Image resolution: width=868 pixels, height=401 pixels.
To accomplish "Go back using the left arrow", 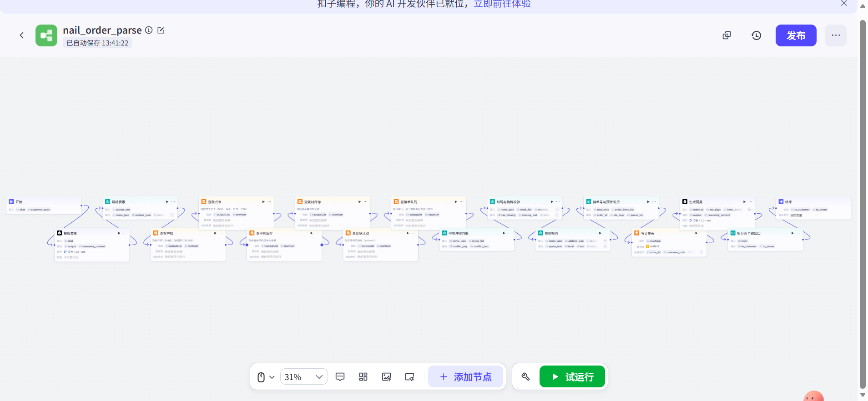I will (21, 35).
